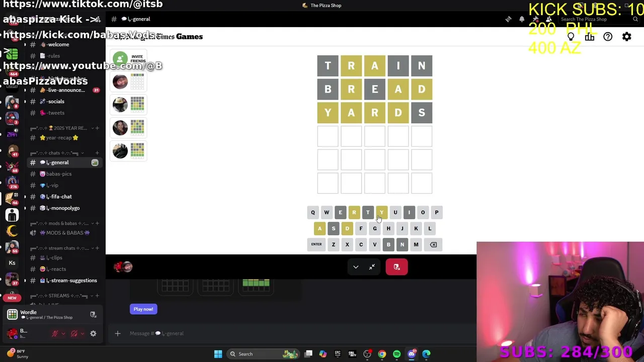The height and width of the screenshot is (362, 644).
Task: Open OBS Studio icon on taskbar
Action: [x=367, y=354]
